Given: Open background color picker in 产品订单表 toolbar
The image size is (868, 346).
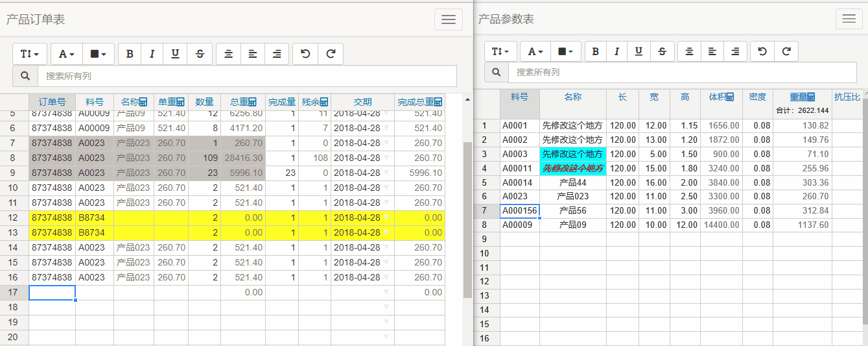Looking at the screenshot, I should pyautogui.click(x=99, y=54).
